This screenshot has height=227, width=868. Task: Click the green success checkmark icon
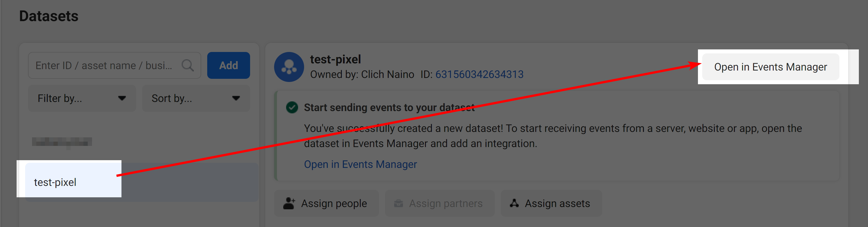[292, 107]
